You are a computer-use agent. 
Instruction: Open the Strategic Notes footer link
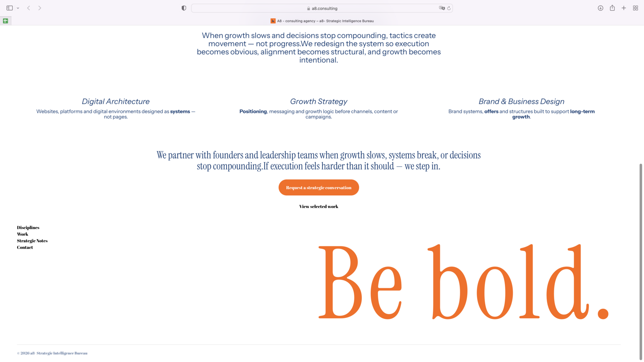click(x=32, y=241)
